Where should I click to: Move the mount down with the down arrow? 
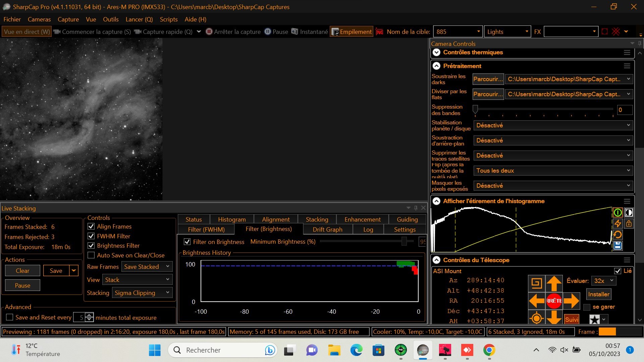(554, 317)
